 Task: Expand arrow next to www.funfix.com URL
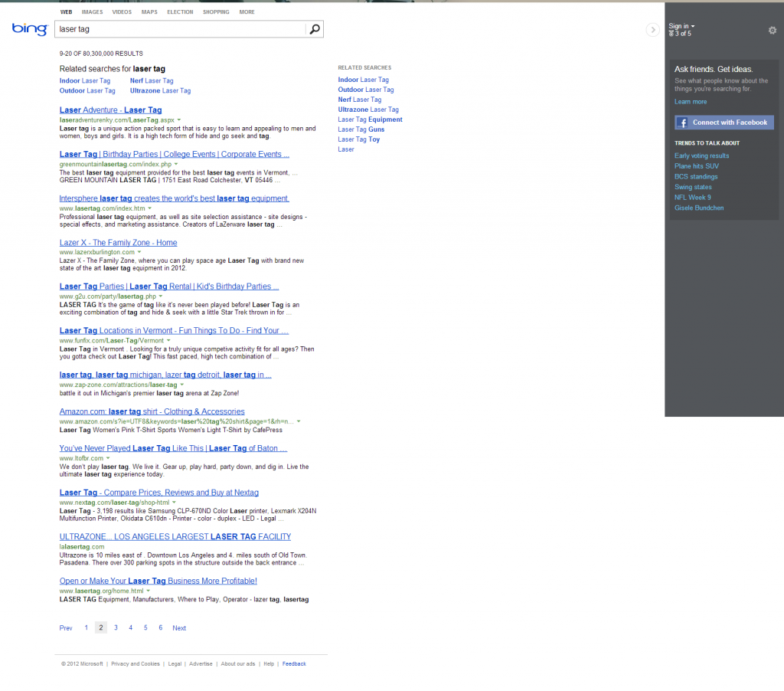pyautogui.click(x=168, y=341)
